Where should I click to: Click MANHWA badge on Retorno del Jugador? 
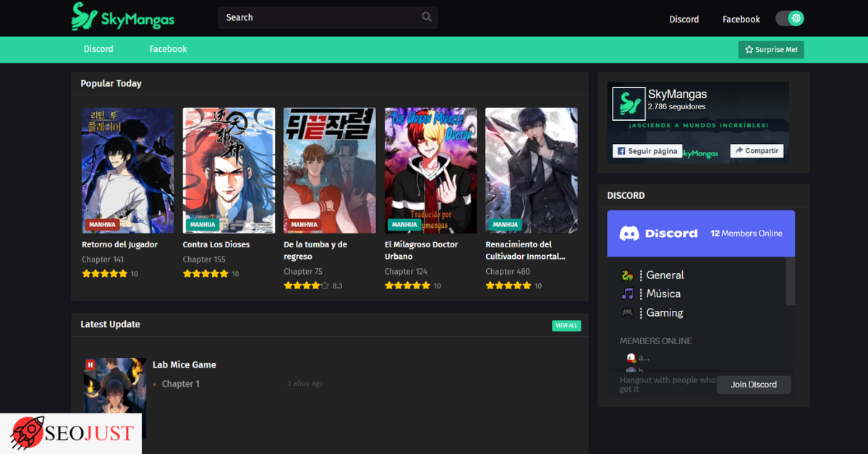102,225
